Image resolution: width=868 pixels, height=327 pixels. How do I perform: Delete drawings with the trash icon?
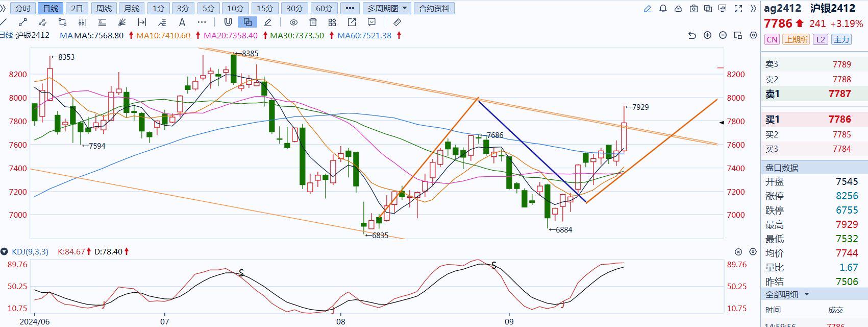(313, 22)
